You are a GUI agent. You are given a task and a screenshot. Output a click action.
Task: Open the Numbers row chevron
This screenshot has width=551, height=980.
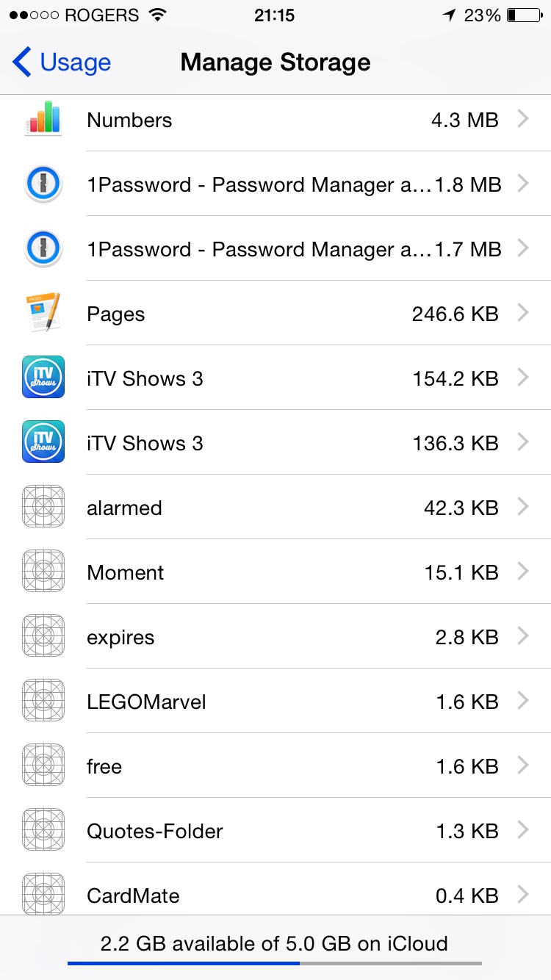coord(522,119)
